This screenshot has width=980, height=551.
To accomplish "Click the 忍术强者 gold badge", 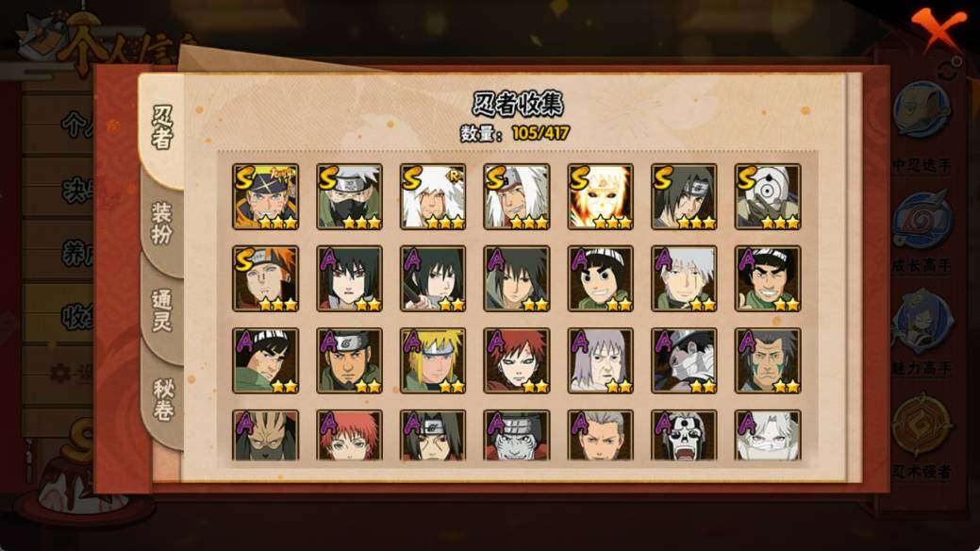I will (922, 436).
